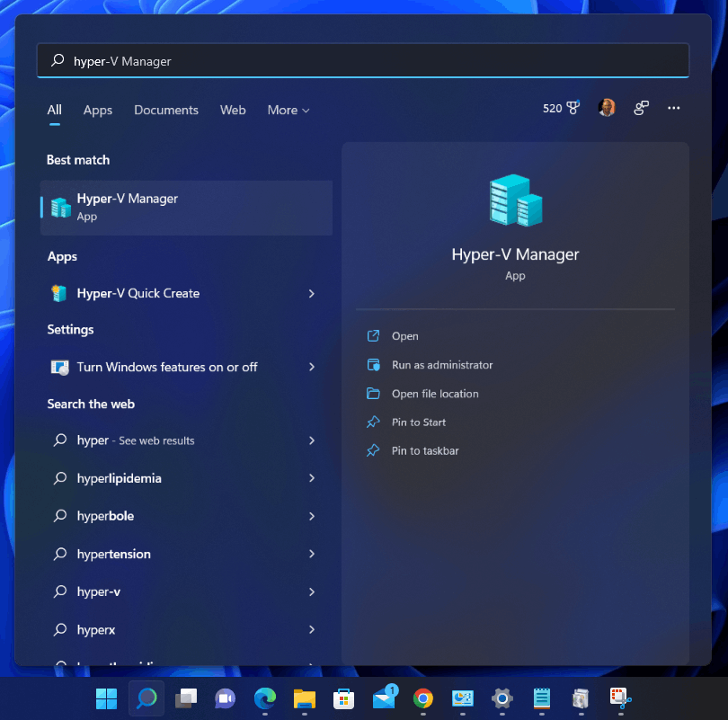This screenshot has height=720, width=728.
Task: Click the Hyper-V Manager best match icon
Action: click(61, 208)
